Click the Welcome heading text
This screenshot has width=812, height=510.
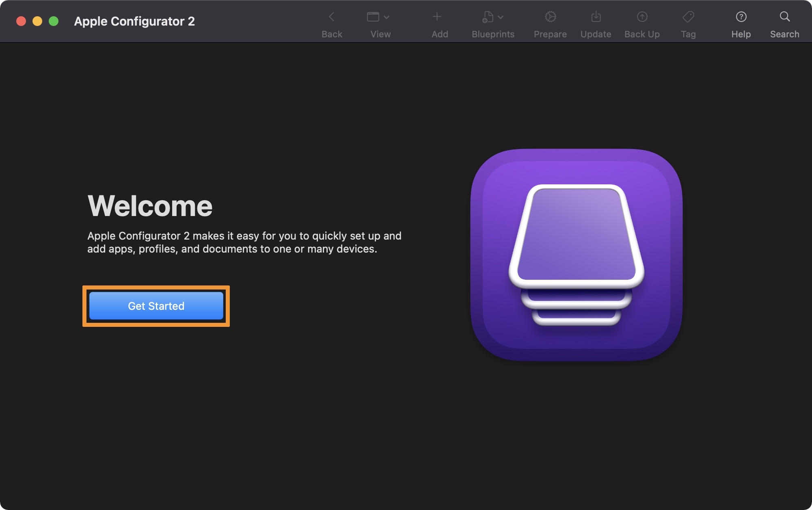150,206
